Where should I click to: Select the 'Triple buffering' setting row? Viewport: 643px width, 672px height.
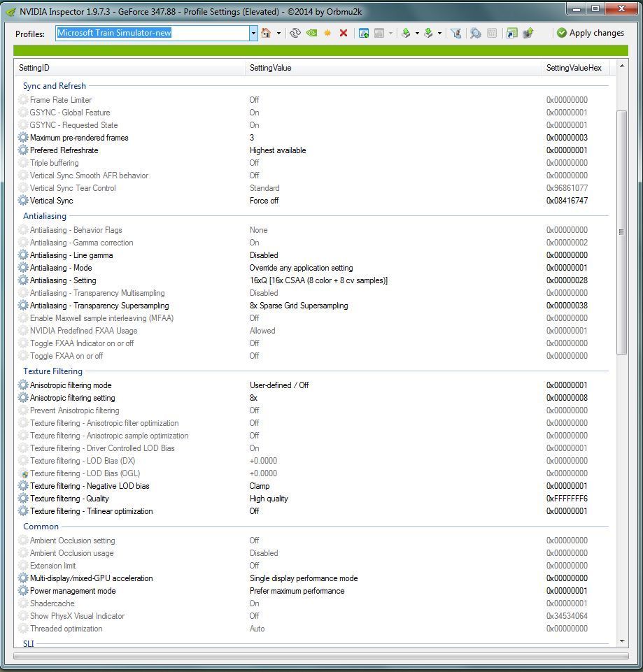[x=312, y=163]
